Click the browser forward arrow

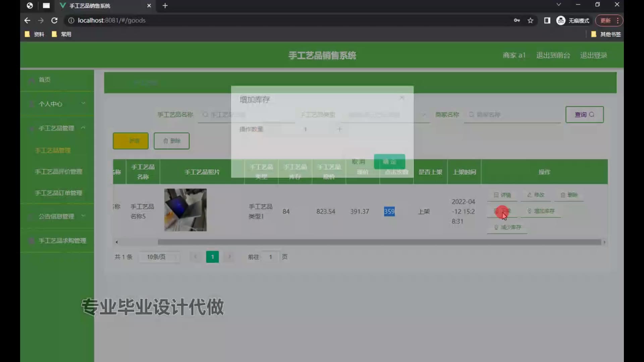coord(41,20)
